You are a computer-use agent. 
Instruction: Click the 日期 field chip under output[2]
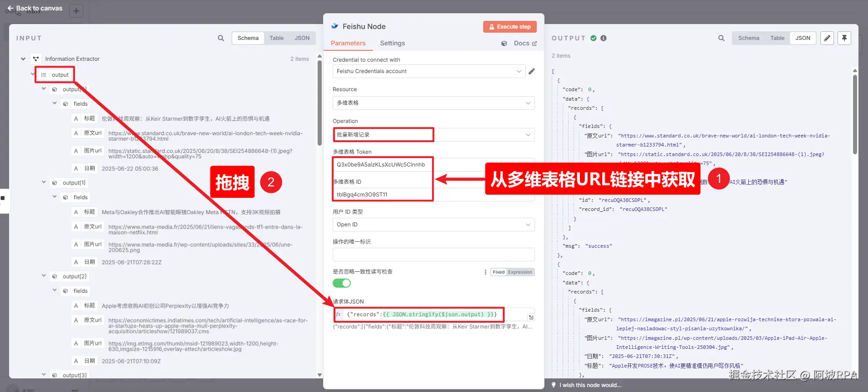tap(85, 361)
